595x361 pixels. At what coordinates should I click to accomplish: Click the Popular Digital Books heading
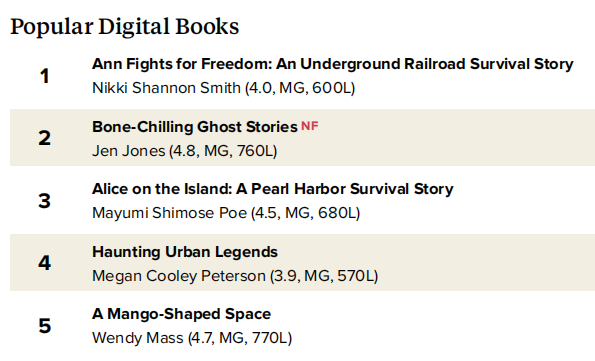(124, 27)
